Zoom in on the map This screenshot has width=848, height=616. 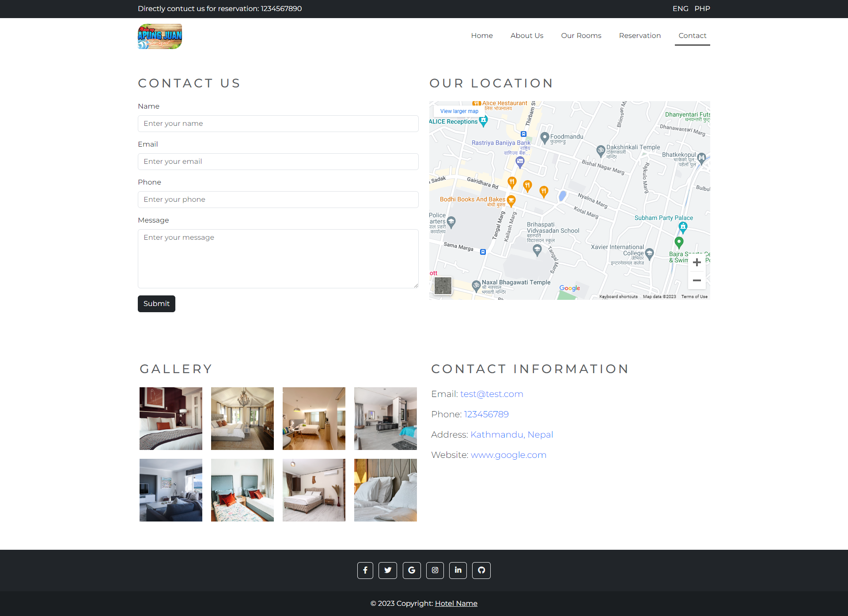coord(697,262)
